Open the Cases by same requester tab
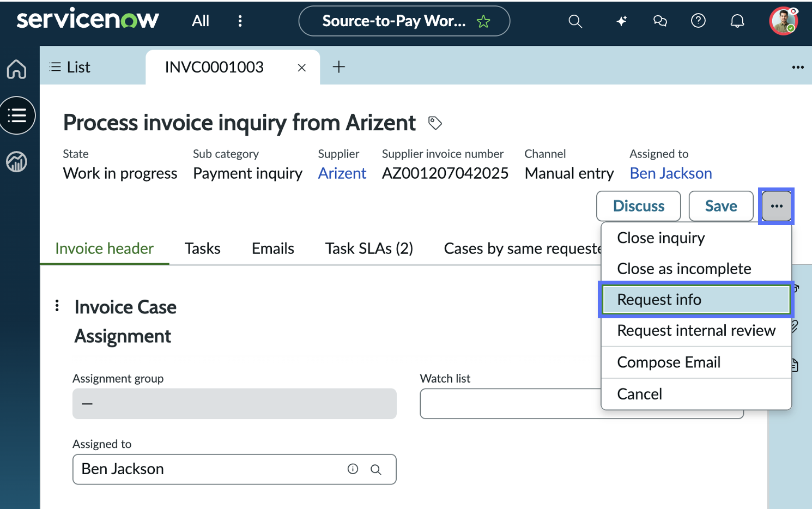Image resolution: width=812 pixels, height=509 pixels. pos(523,249)
